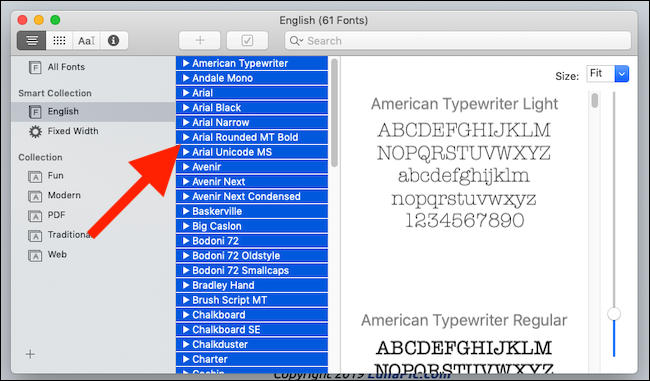Expand the Arial Black font family

(x=186, y=107)
